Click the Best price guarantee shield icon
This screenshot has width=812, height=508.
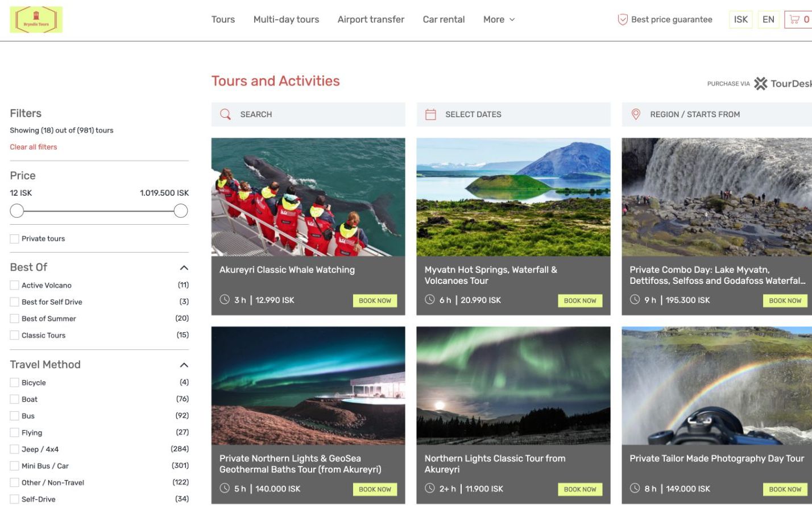623,19
